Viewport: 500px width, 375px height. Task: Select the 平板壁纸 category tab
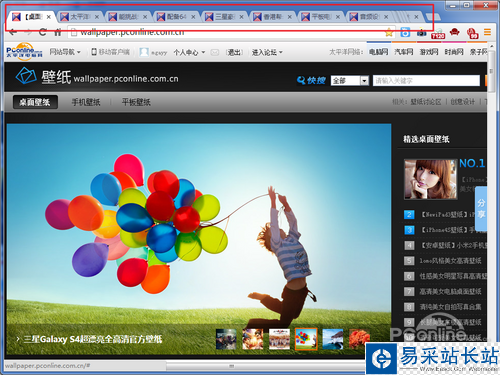pos(136,102)
